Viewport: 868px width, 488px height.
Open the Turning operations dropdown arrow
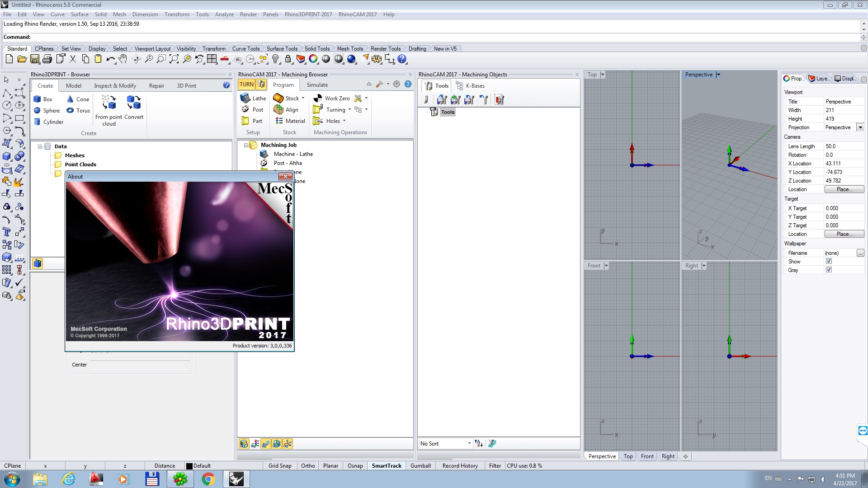click(349, 109)
